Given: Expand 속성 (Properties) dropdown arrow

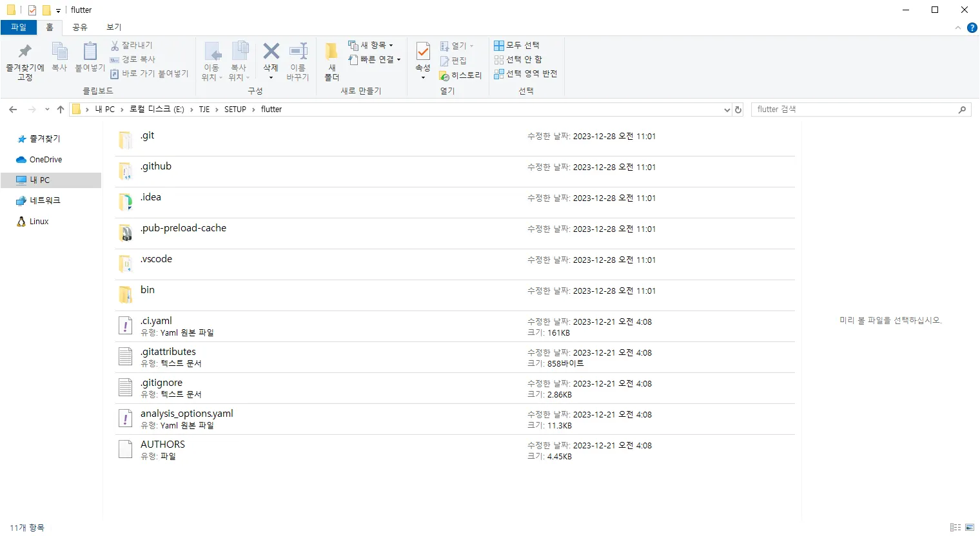Looking at the screenshot, I should tap(423, 77).
